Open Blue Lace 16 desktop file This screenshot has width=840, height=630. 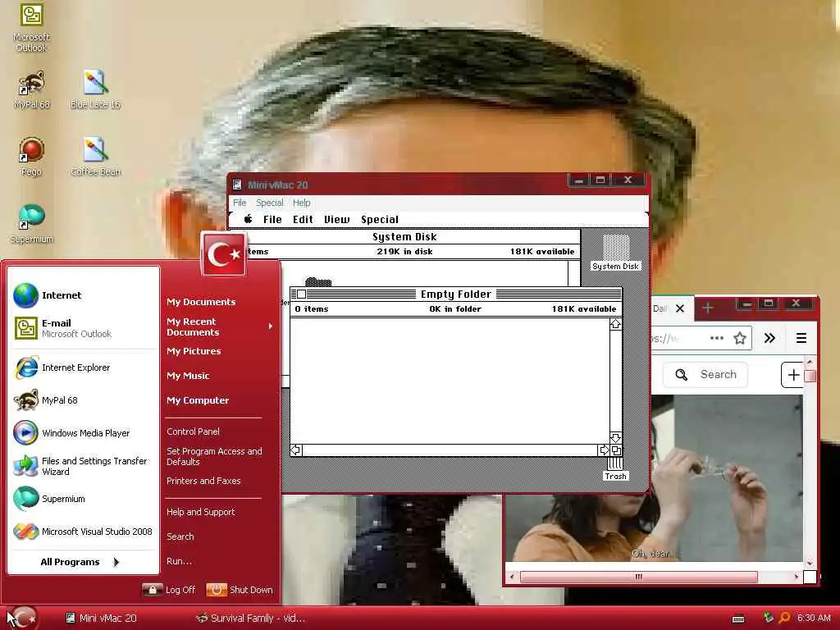pyautogui.click(x=95, y=89)
